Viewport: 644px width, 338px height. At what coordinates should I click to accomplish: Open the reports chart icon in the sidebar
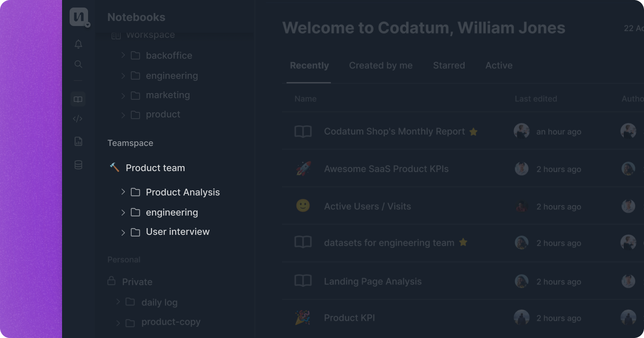pos(78,142)
